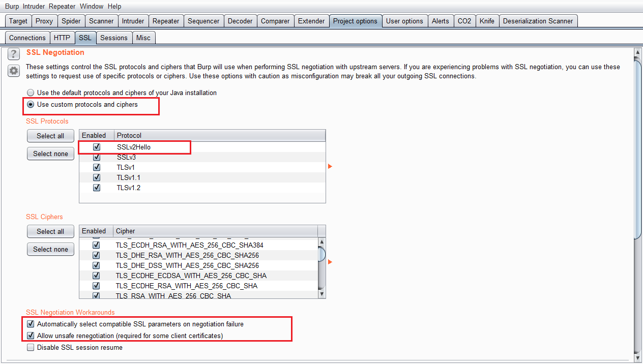Click the cipher list scroll-up arrow
Image resolution: width=643 pixels, height=364 pixels.
[322, 242]
